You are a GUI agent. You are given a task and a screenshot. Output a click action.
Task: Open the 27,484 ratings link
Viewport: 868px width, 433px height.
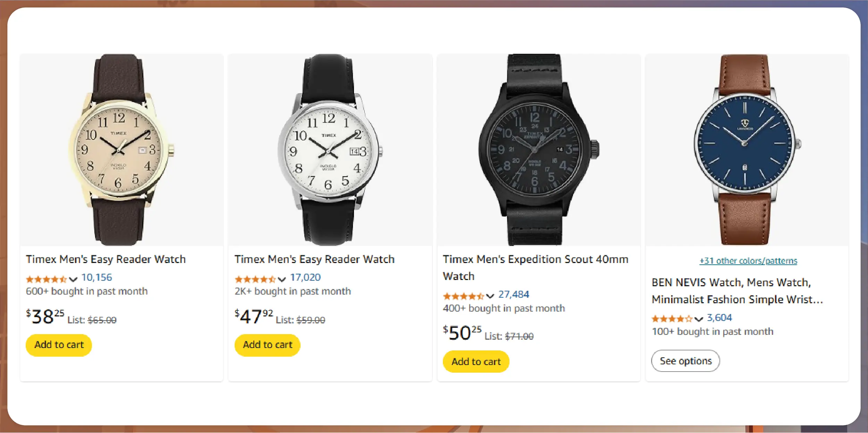click(x=514, y=295)
